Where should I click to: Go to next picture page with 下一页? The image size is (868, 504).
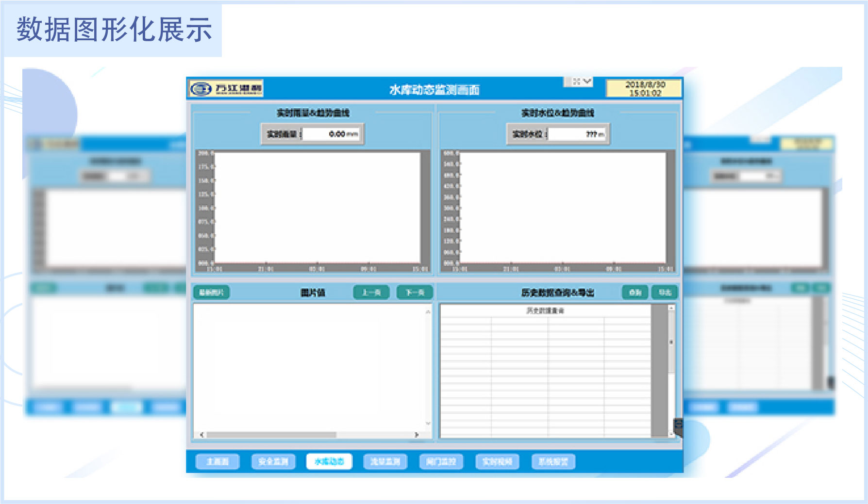click(x=415, y=293)
